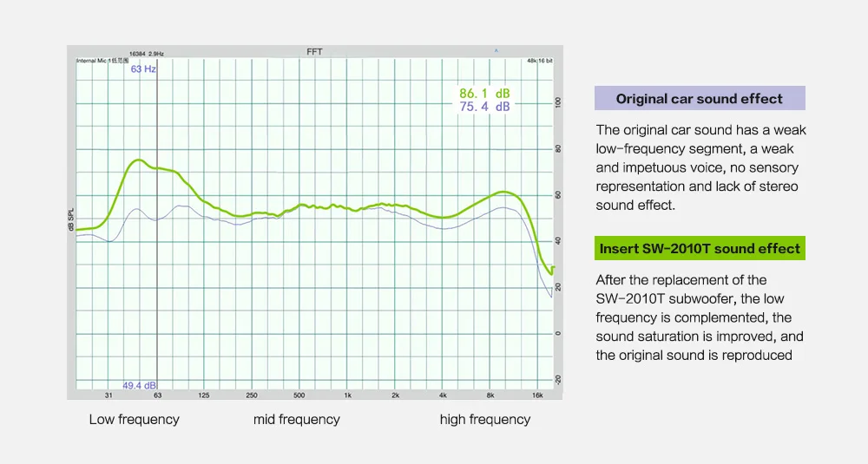Click the 250 frequency axis tick
The height and width of the screenshot is (464, 868).
tap(252, 395)
